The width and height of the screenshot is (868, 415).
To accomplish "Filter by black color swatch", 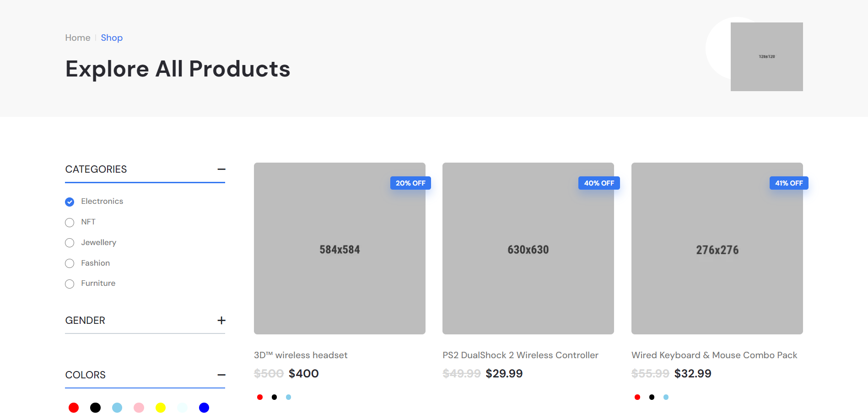I will tap(95, 408).
